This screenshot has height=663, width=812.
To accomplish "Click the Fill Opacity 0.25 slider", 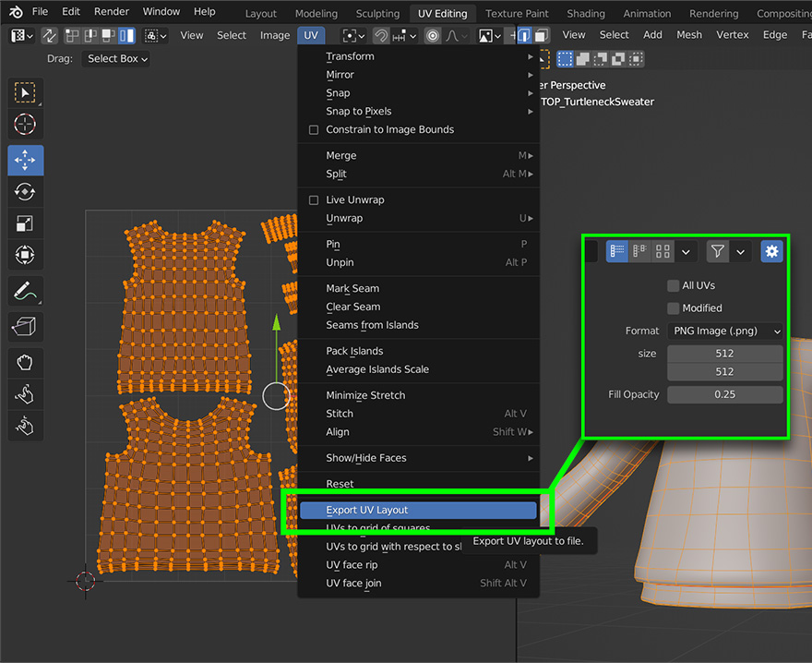I will pyautogui.click(x=724, y=394).
